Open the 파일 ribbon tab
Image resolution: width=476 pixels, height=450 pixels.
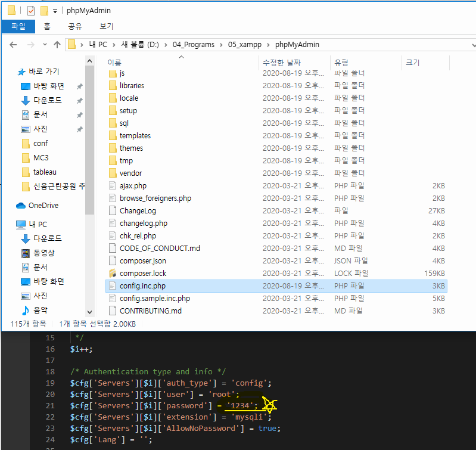pyautogui.click(x=18, y=26)
